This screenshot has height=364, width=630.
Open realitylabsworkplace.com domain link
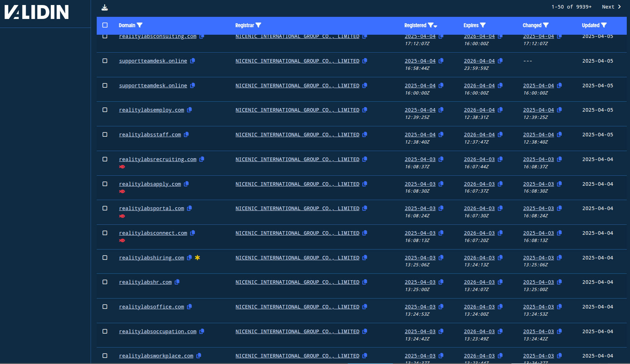tap(156, 356)
